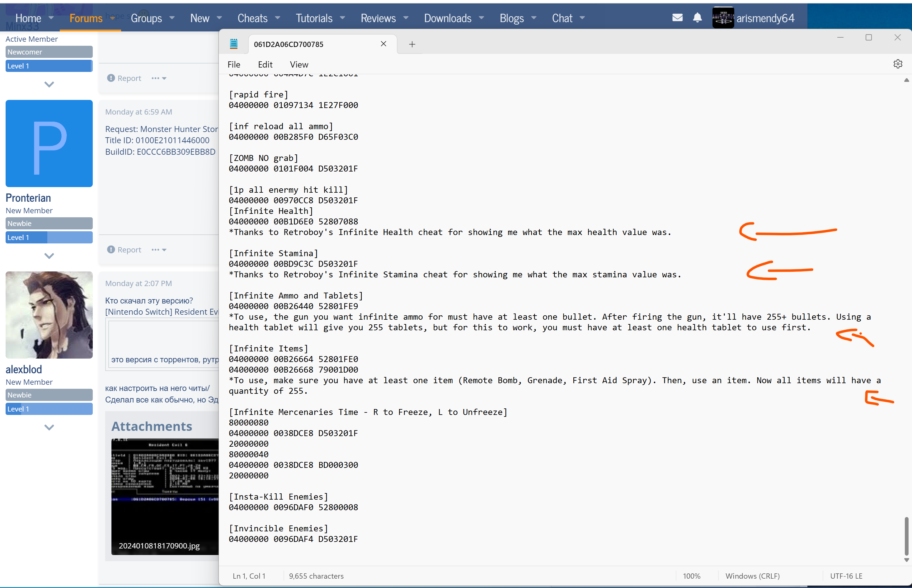Click Newbie badge under Pronterian

pos(49,223)
